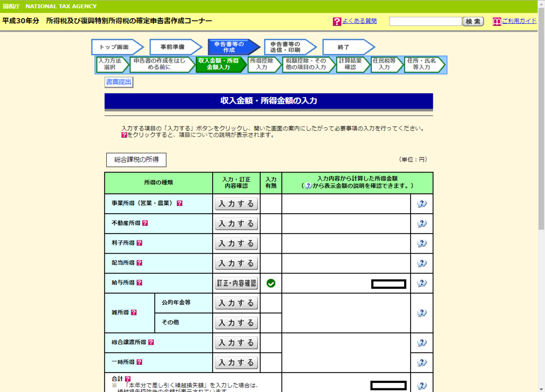545x392 pixels.
Task: Click red help icon next to 一時所得
Action: point(139,362)
